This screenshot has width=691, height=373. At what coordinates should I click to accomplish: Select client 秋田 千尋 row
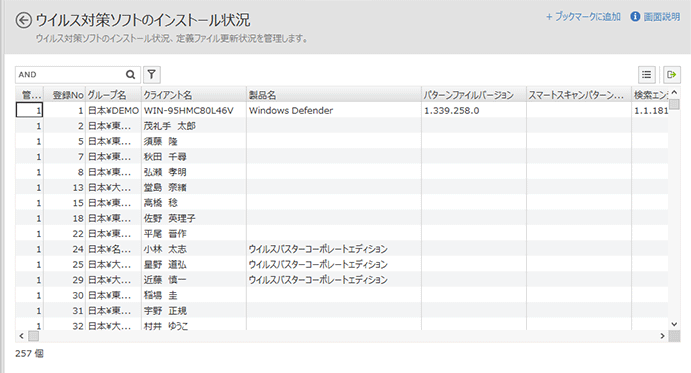pyautogui.click(x=193, y=157)
